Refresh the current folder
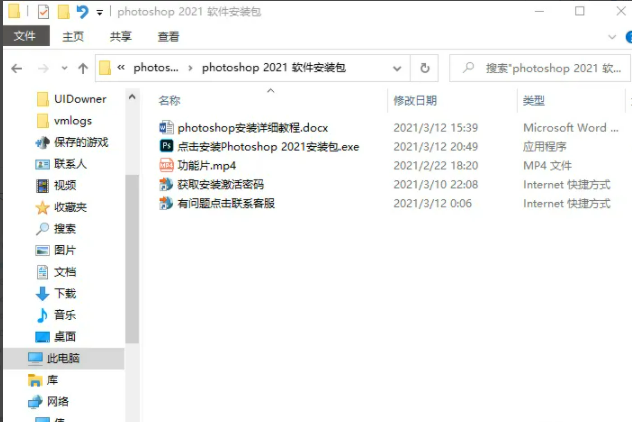Image resolution: width=632 pixels, height=422 pixels. [x=424, y=68]
